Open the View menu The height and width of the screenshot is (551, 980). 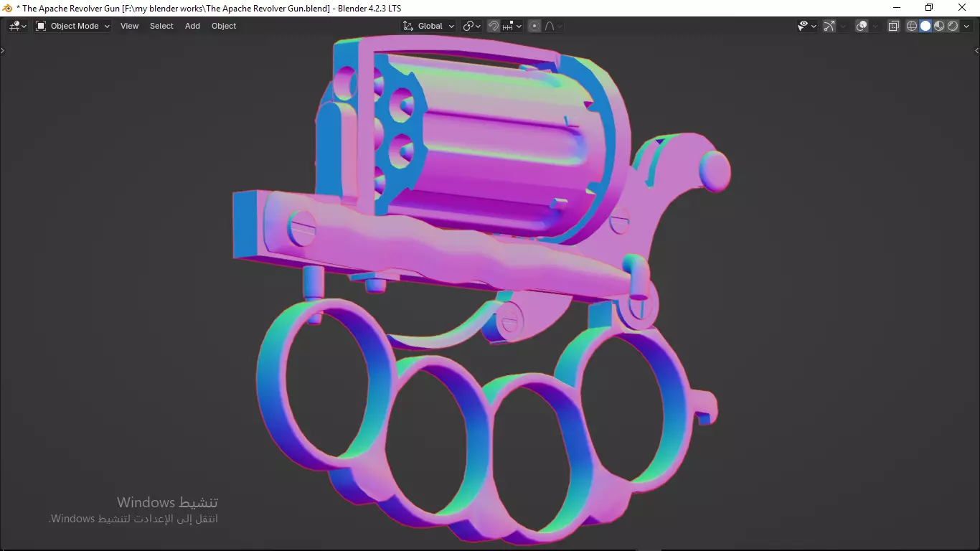click(x=130, y=26)
